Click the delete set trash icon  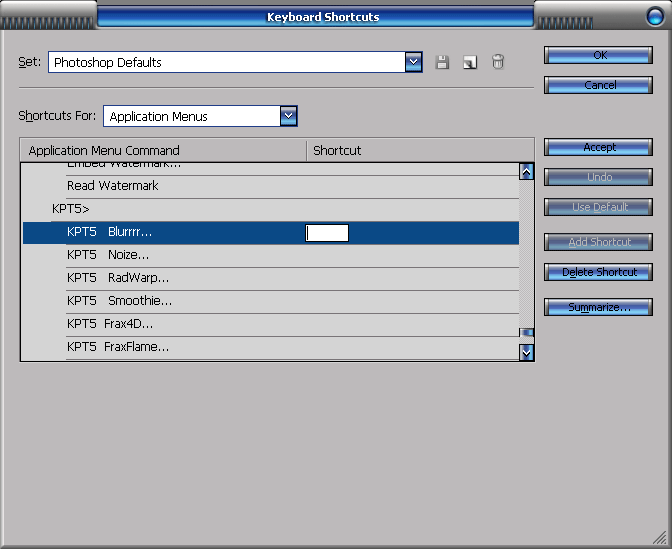coord(498,62)
